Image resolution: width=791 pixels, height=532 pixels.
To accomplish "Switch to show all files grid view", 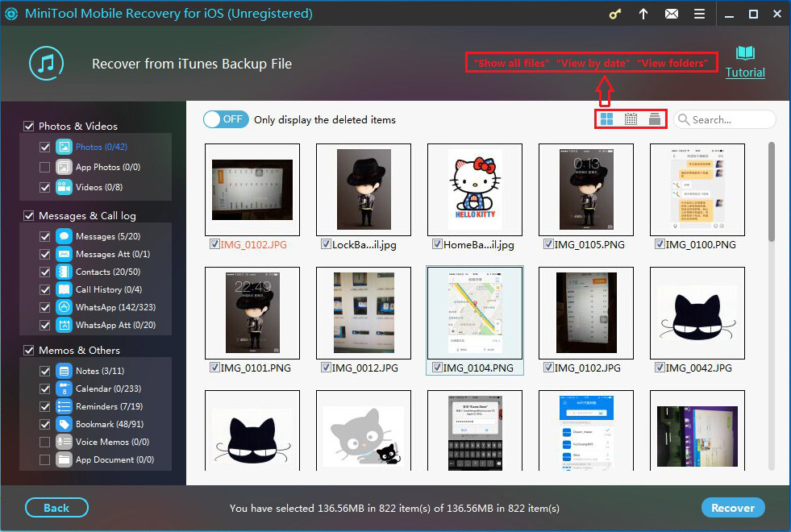I will [607, 119].
